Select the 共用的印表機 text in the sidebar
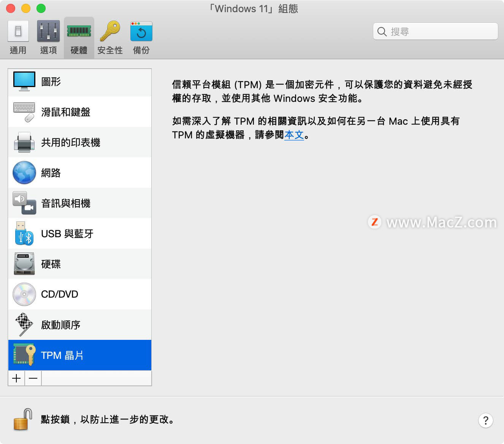 point(71,142)
